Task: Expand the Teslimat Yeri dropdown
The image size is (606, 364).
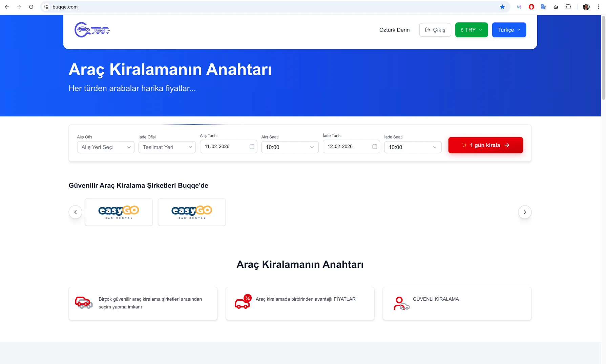Action: 167,147
